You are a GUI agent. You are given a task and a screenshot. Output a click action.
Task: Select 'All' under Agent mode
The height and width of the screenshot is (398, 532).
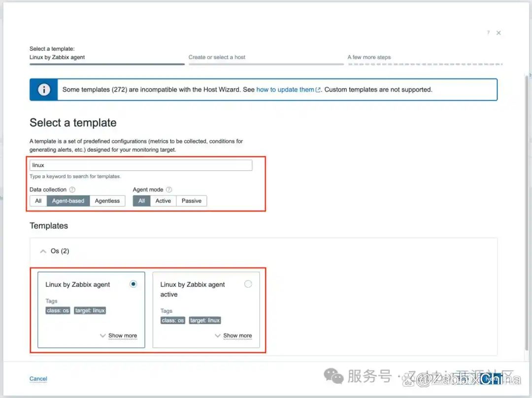[x=141, y=201]
